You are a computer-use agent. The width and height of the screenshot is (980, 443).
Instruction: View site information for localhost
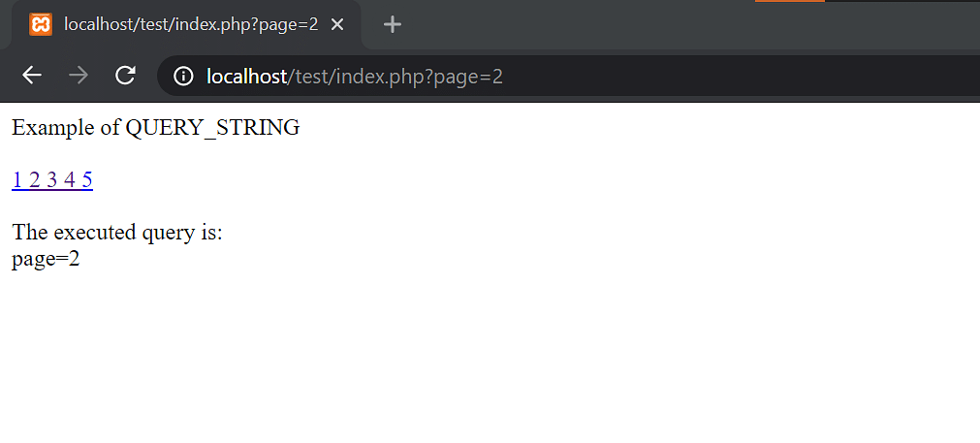[182, 76]
